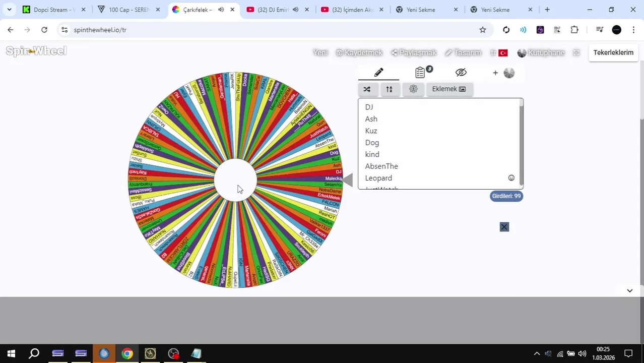Switch to the İçimden Ak YouTube tab
Screen dimensions: 644x363
tap(352, 10)
